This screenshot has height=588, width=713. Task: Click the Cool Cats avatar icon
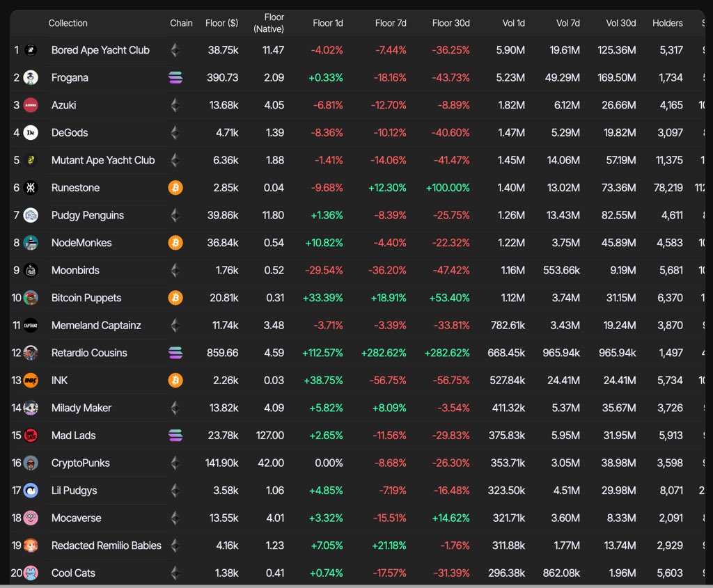[31, 573]
